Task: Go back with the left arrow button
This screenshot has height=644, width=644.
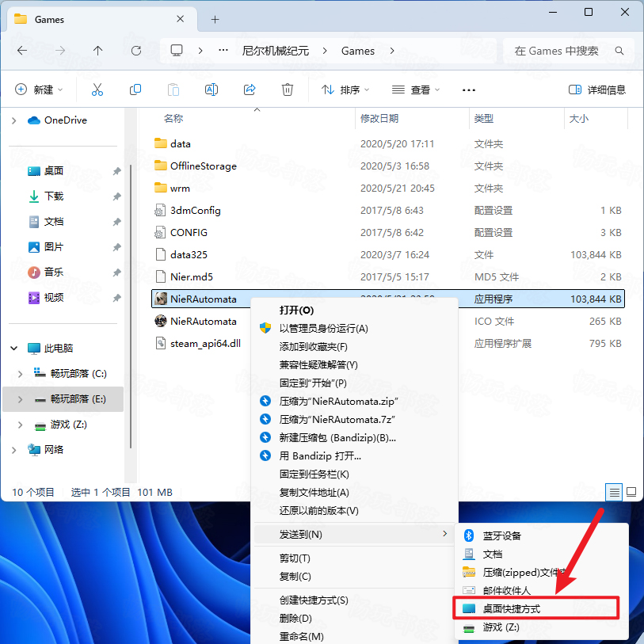Action: [22, 51]
